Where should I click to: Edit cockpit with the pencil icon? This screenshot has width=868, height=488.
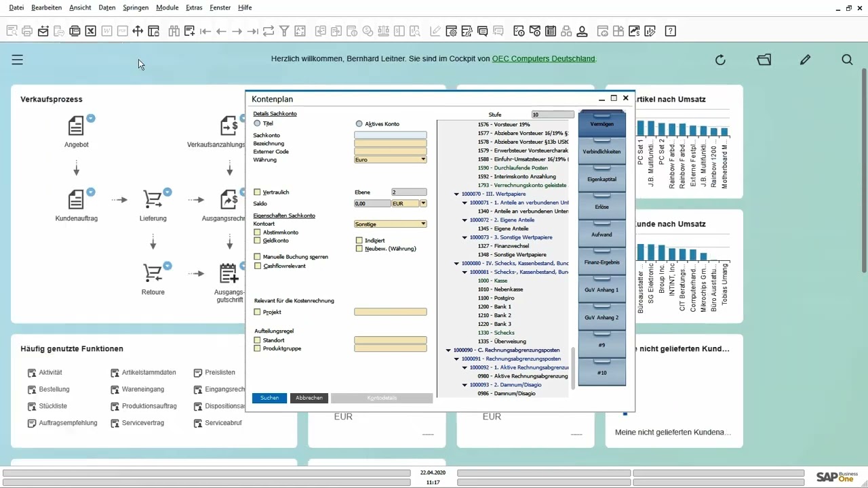pyautogui.click(x=805, y=60)
